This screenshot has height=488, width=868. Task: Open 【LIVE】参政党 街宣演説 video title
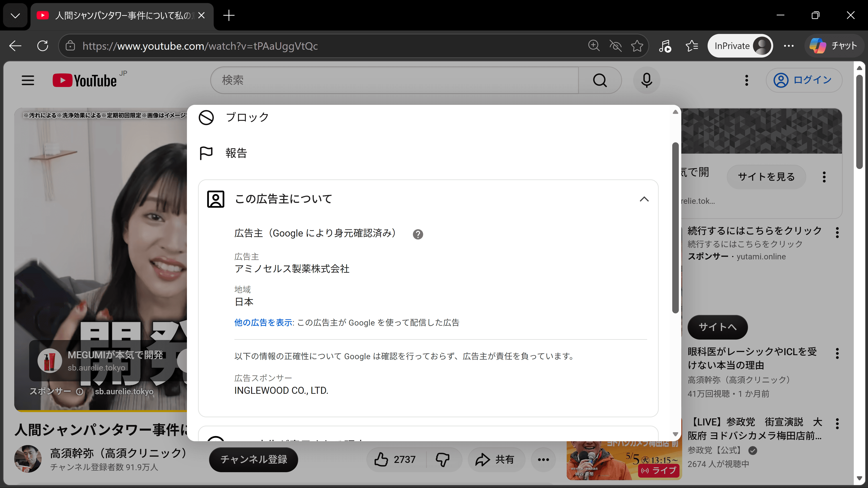pos(755,429)
